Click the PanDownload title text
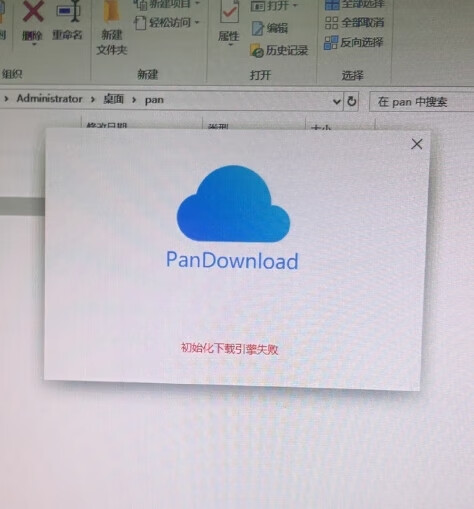Image resolution: width=474 pixels, height=509 pixels. coord(232,260)
